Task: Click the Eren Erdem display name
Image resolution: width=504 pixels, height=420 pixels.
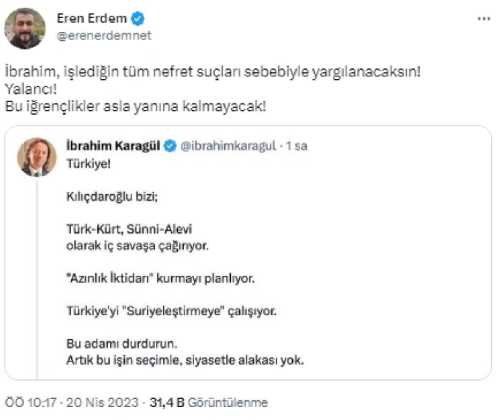Action: [x=91, y=18]
